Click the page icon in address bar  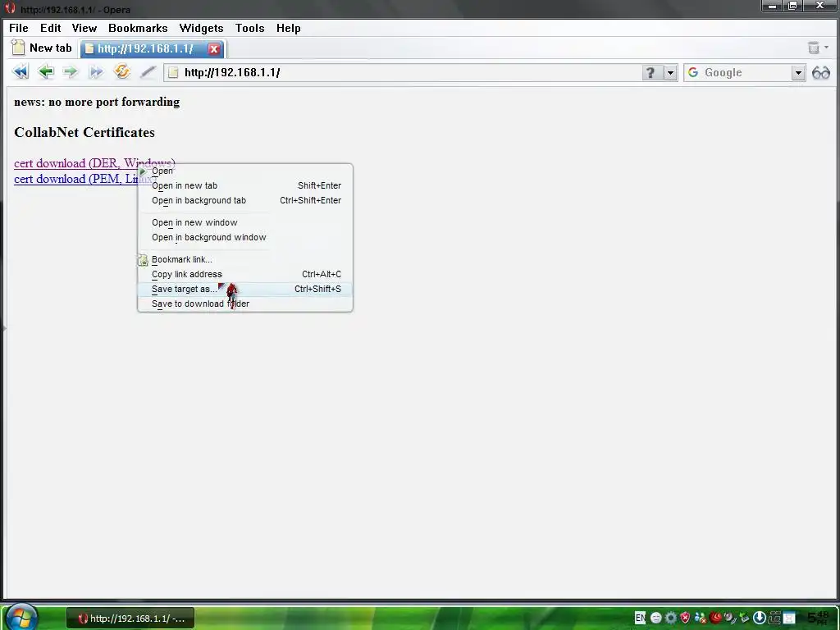173,72
